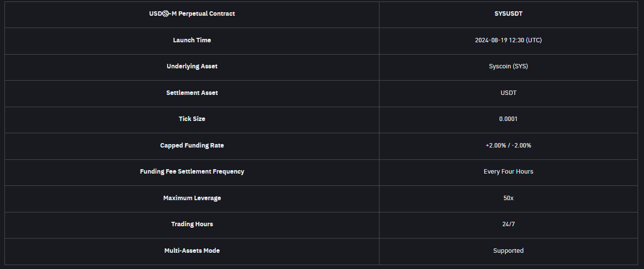Select the 24/7 trading hours value
The image size is (644, 269).
coord(508,224)
